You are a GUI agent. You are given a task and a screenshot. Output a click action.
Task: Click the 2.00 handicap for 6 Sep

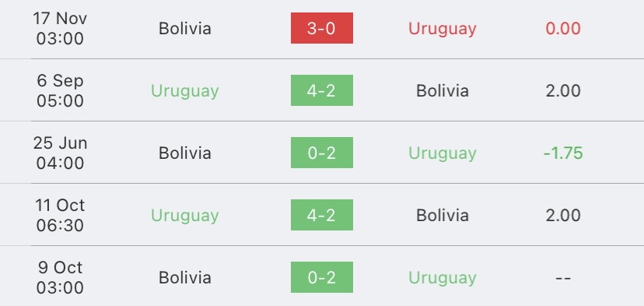coord(563,91)
